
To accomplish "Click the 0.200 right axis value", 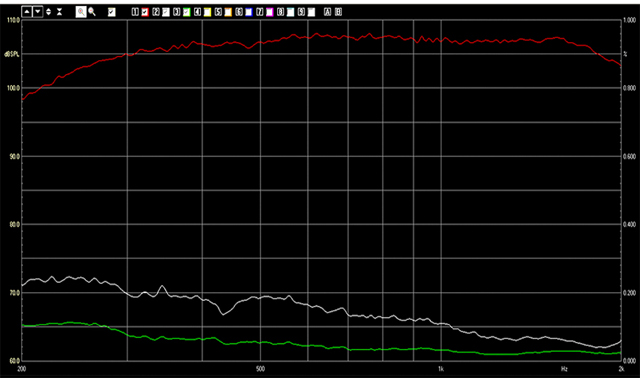I will [x=629, y=293].
